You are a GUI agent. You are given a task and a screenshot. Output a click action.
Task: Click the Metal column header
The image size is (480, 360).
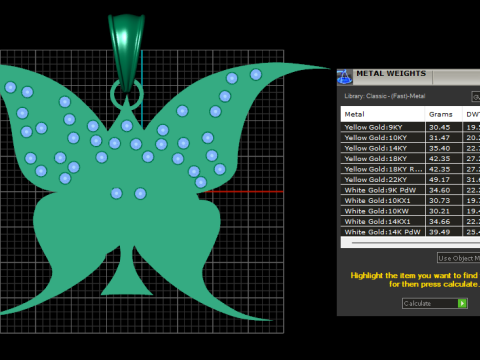[x=383, y=114]
